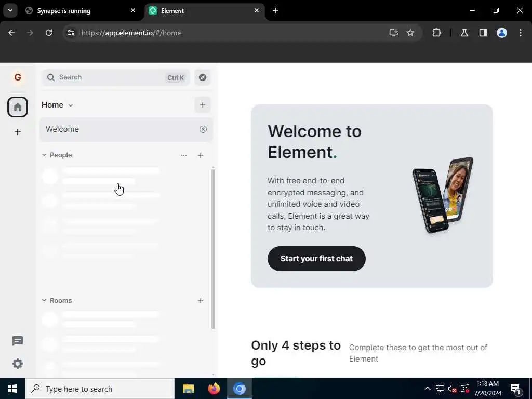Click the search magnifier icon in the room list
Viewport: 532px width, 399px height.
51,77
